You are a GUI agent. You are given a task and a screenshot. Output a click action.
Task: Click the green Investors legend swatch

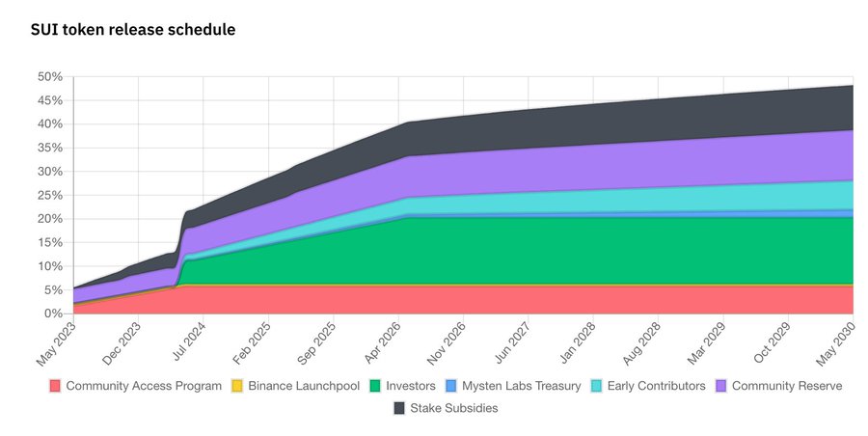[375, 386]
